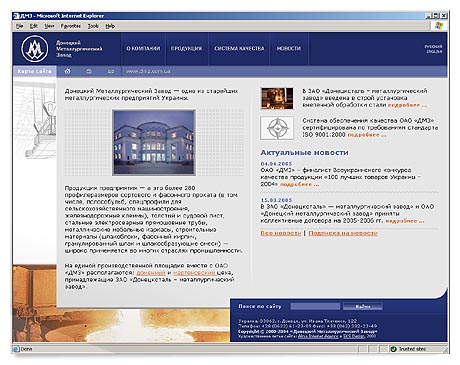Click the Altra Internet Agency footer link
The height and width of the screenshot is (365, 460).
pyautogui.click(x=318, y=336)
